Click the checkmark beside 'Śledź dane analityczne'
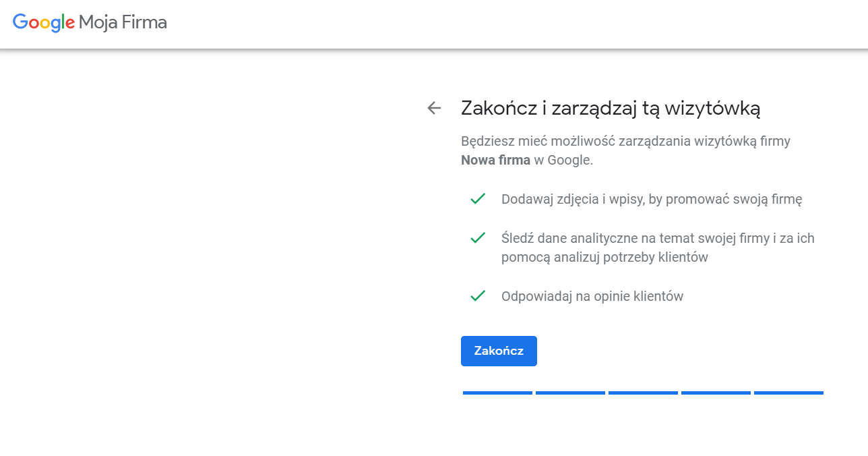Image resolution: width=868 pixels, height=456 pixels. point(478,238)
